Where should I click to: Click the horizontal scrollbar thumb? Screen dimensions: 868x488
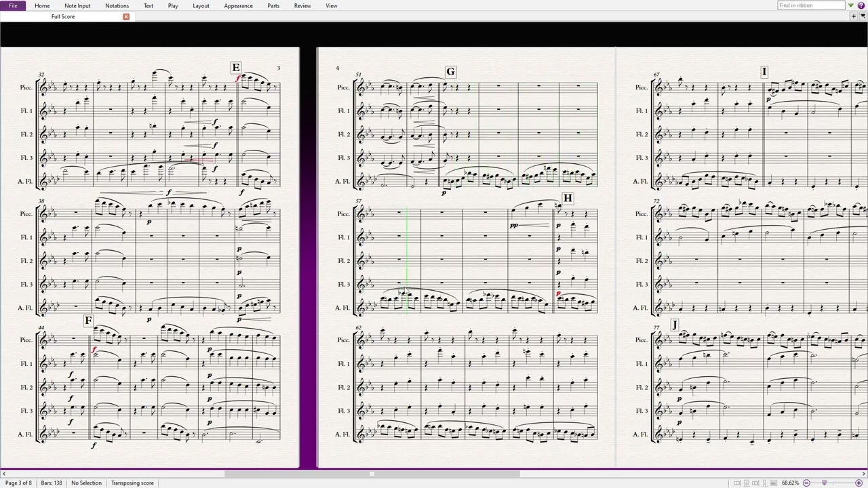pyautogui.click(x=372, y=474)
